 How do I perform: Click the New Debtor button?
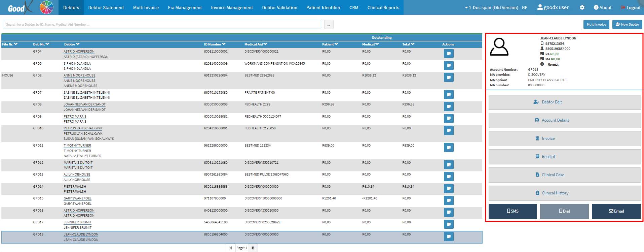click(627, 24)
